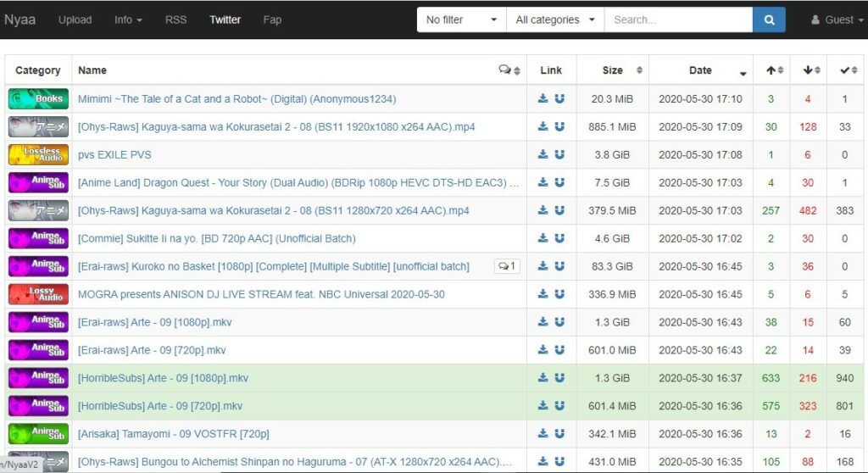
Task: Open magnet link for Dragon Quest Your Story
Action: pyautogui.click(x=559, y=182)
